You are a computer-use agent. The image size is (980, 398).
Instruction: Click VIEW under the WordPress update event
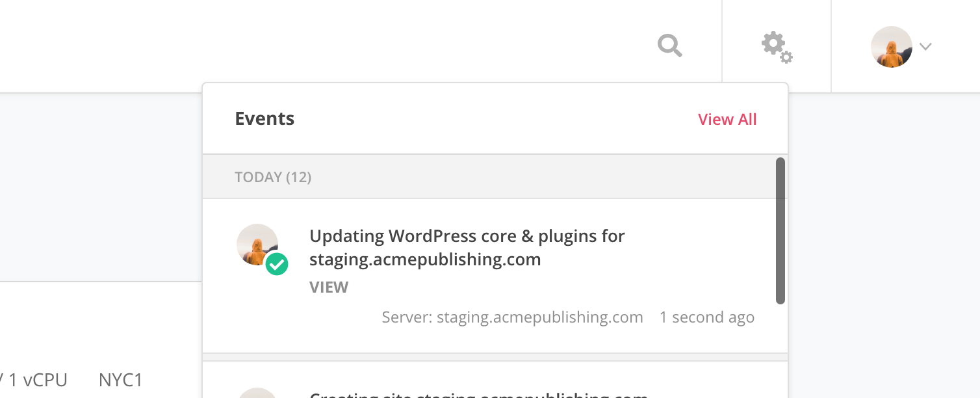(x=329, y=287)
